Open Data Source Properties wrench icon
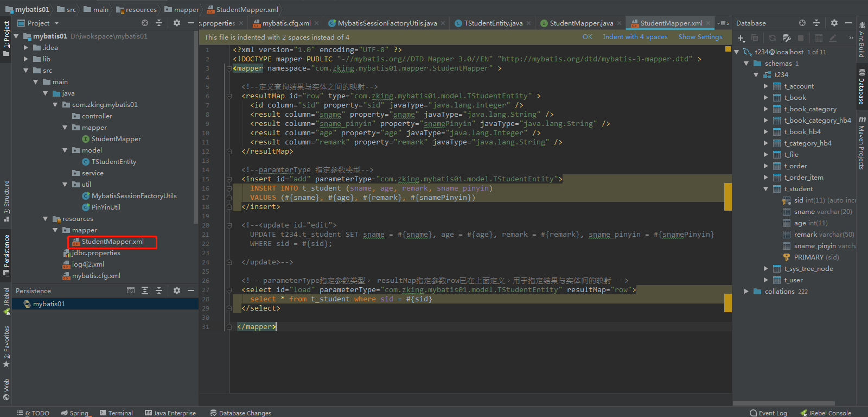This screenshot has width=868, height=417. 787,38
